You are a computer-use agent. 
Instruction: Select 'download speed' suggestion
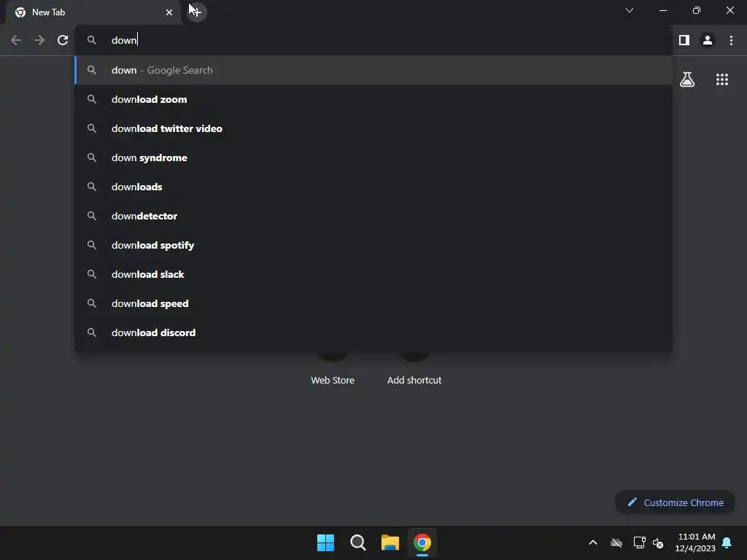(373, 303)
